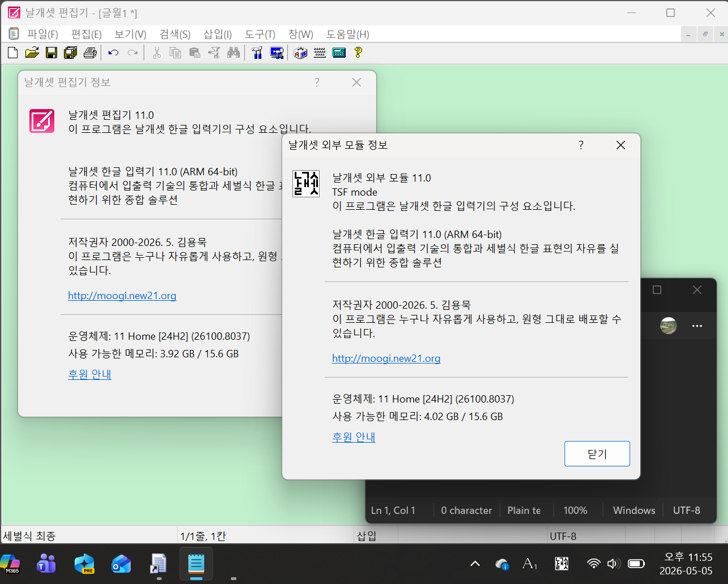The width and height of the screenshot is (728, 584).
Task: Open the 보기(V) menu
Action: (x=131, y=34)
